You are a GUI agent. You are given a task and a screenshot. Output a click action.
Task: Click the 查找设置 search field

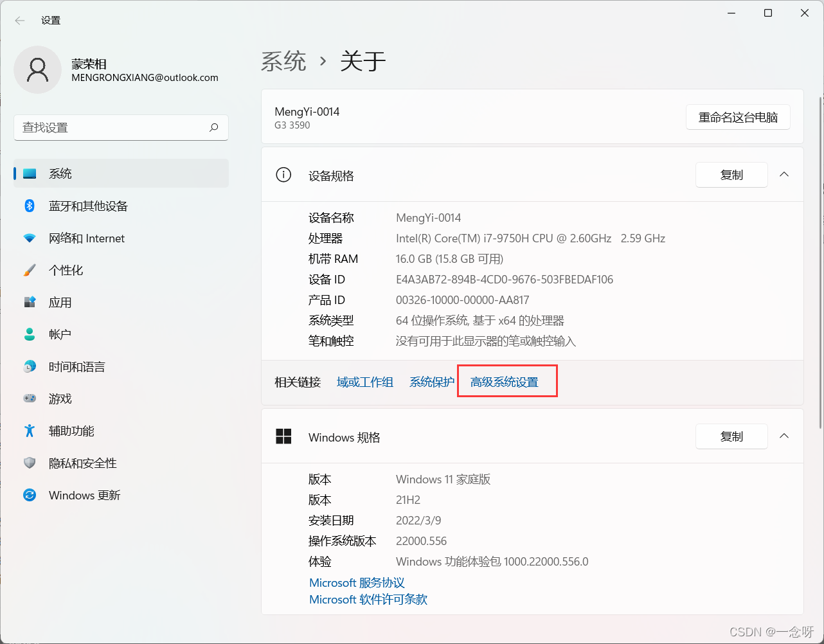tap(121, 127)
